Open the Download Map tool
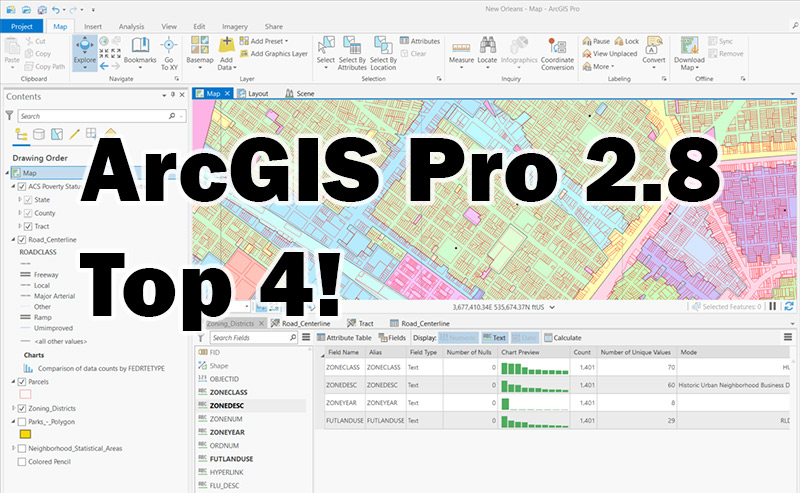 tap(689, 53)
